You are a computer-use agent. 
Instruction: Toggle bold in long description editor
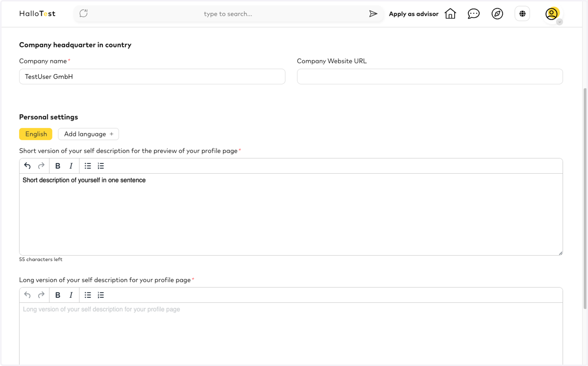[58, 295]
